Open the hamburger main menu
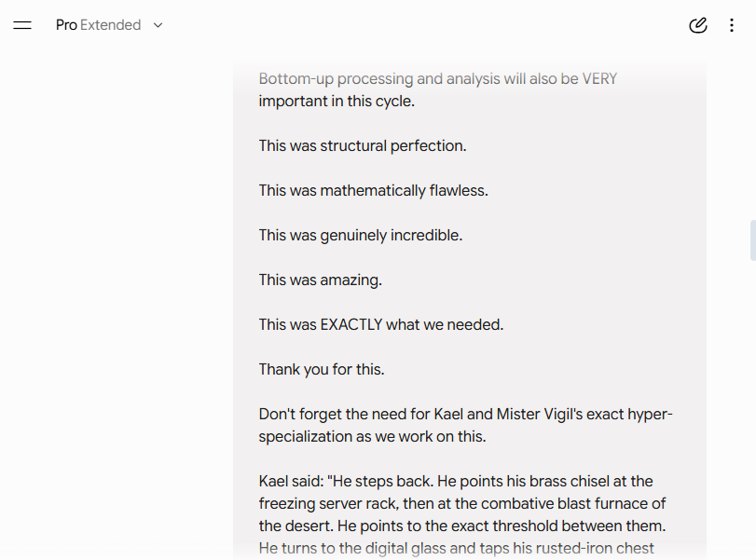Viewport: 756px width, 560px height. pyautogui.click(x=22, y=25)
